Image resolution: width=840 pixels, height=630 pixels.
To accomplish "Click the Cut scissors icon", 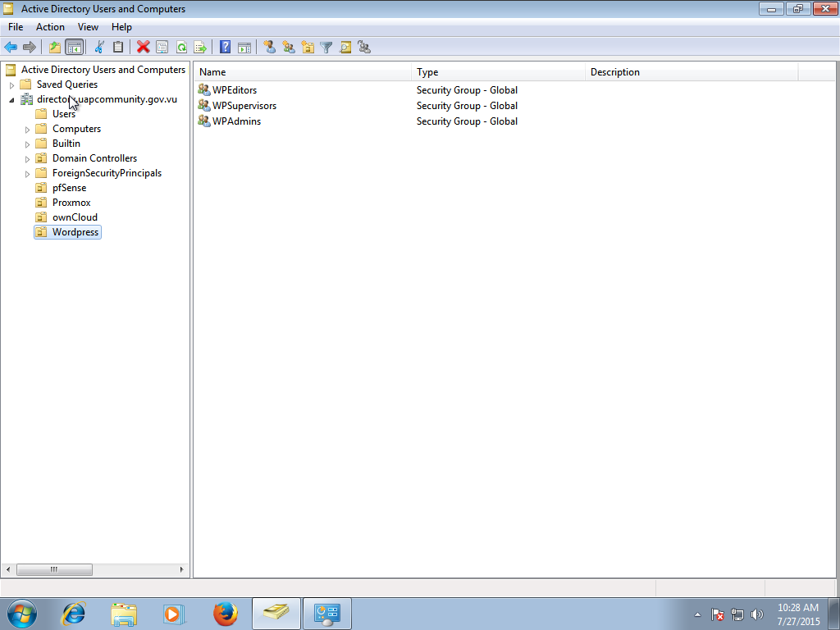I will pyautogui.click(x=99, y=48).
